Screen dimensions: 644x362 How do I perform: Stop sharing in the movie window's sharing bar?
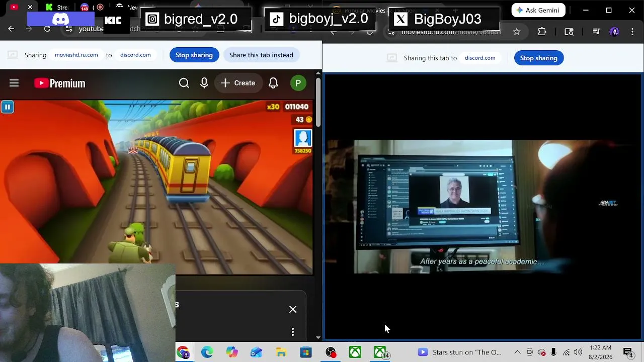(x=539, y=58)
